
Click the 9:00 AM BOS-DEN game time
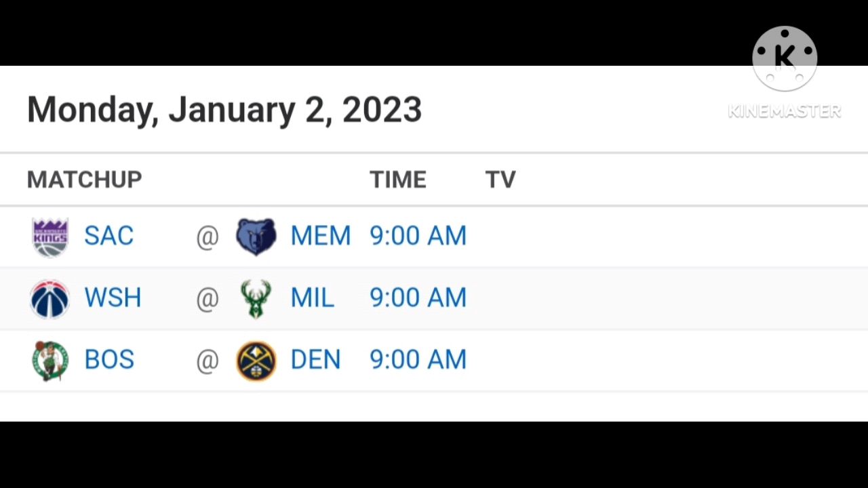pyautogui.click(x=418, y=359)
